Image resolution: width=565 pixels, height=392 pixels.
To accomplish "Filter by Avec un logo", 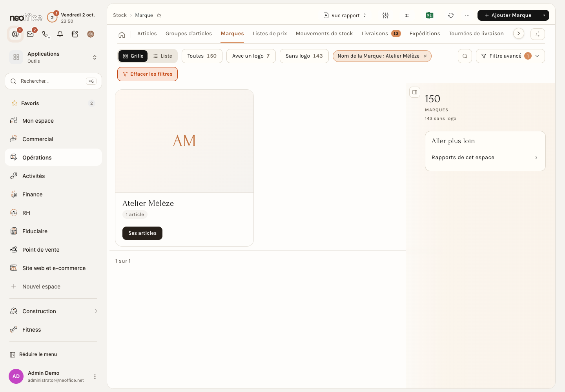I will click(251, 56).
